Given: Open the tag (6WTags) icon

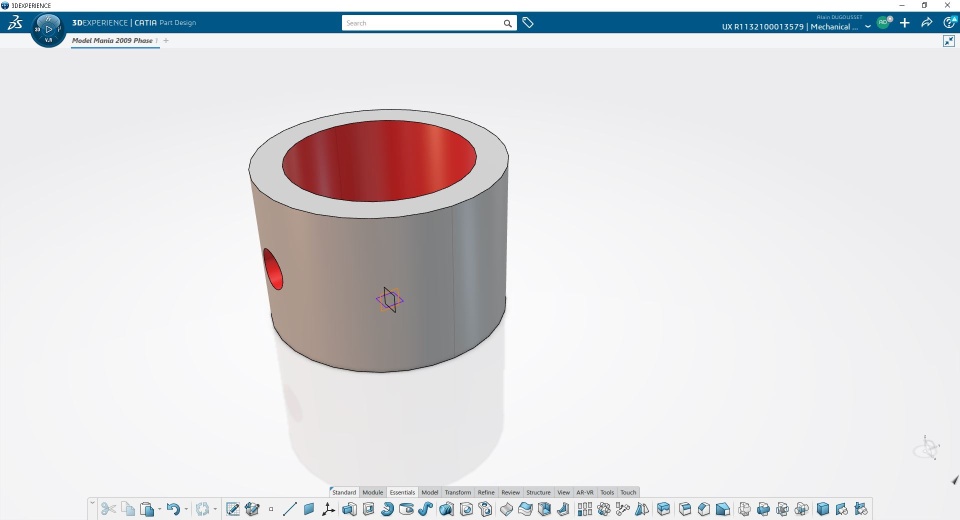Looking at the screenshot, I should click(x=528, y=23).
